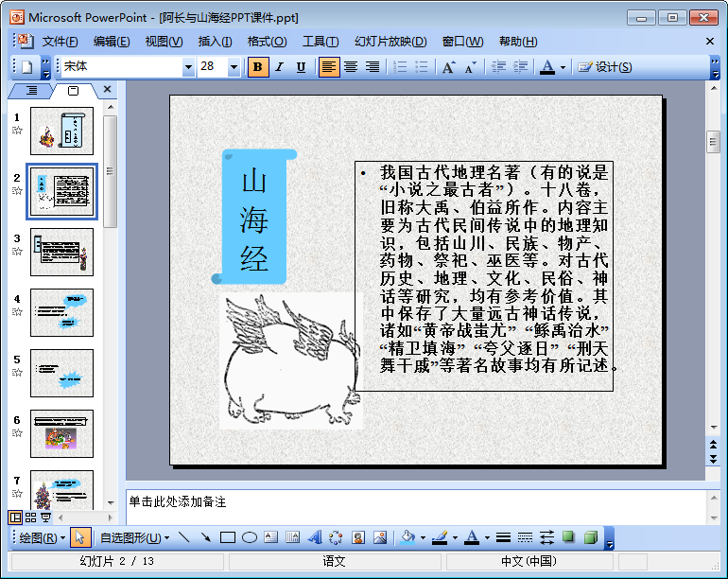
Task: Click the font size field showing 28
Action: click(x=213, y=67)
